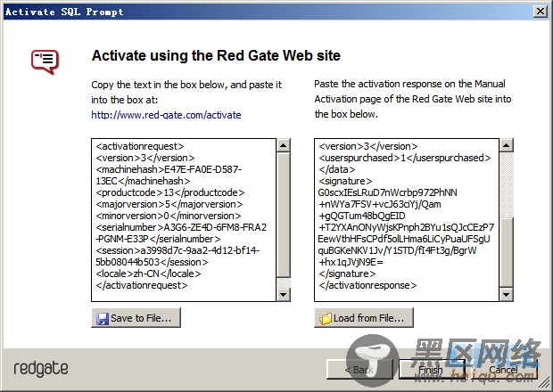
Task: Click the </activationresponse> closing line
Action: (367, 285)
